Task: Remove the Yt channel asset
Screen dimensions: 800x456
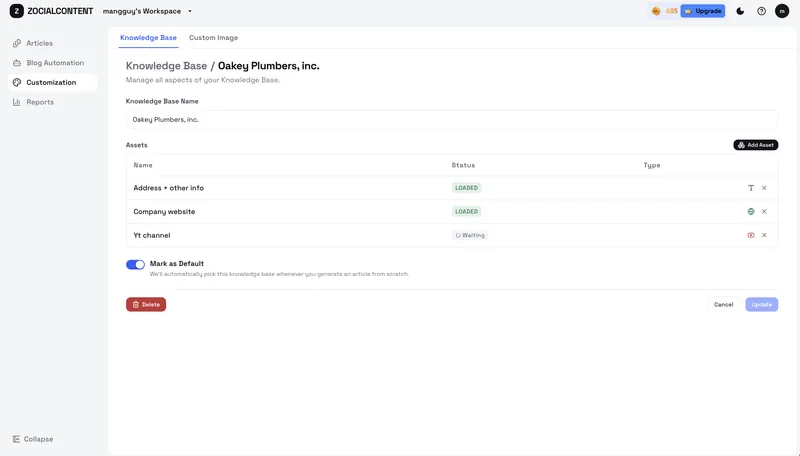Action: pyautogui.click(x=764, y=235)
